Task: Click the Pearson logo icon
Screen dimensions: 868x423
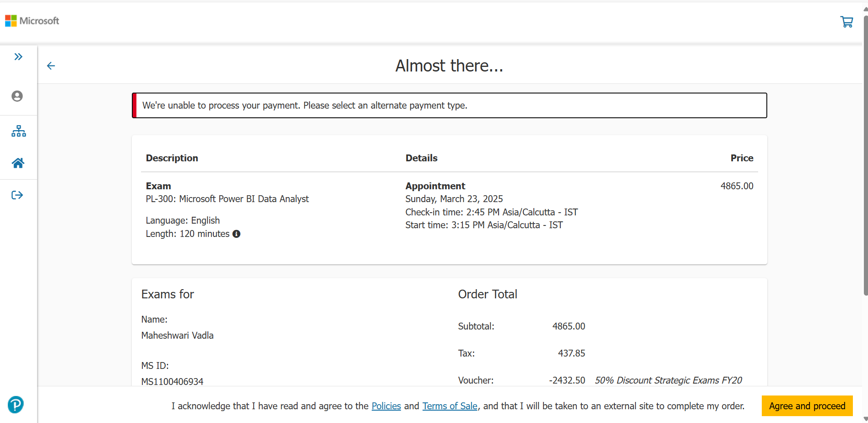Action: (x=16, y=404)
